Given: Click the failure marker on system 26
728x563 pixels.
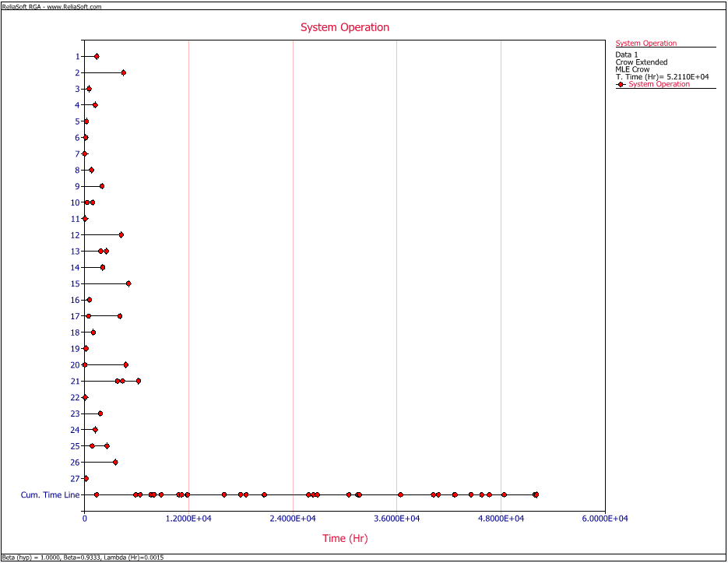Looking at the screenshot, I should click(x=115, y=463).
